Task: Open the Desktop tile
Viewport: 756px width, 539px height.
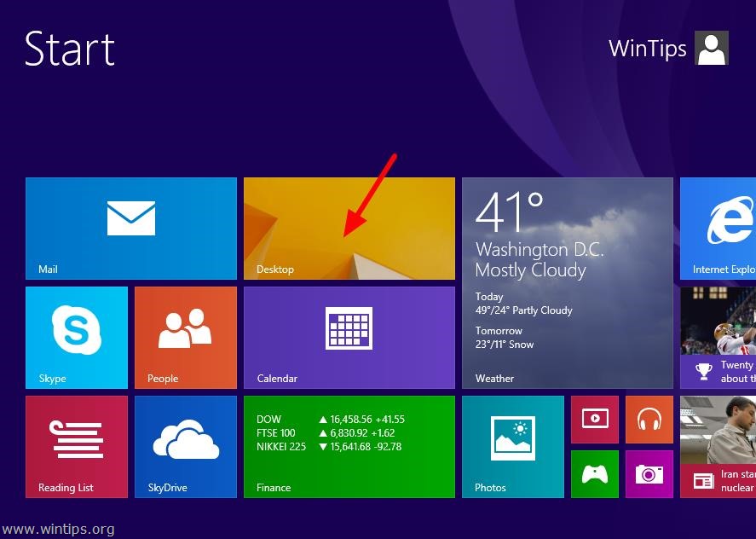Action: pos(349,229)
